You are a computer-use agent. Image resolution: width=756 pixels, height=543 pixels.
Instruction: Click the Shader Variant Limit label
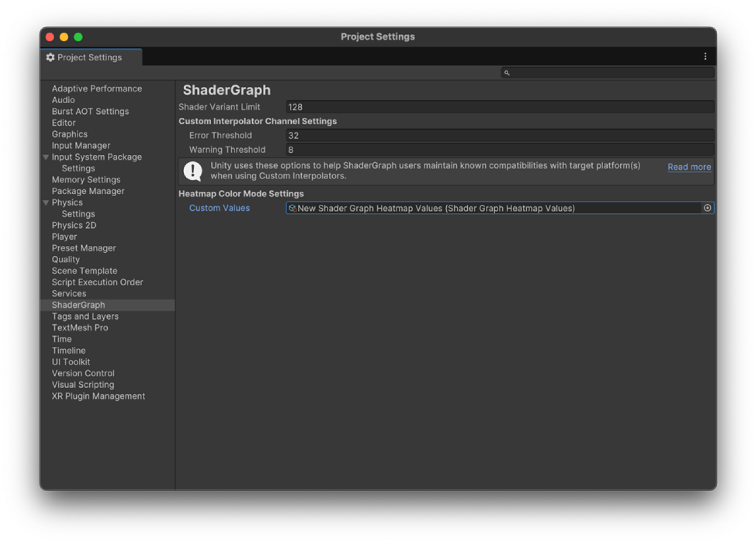(219, 107)
